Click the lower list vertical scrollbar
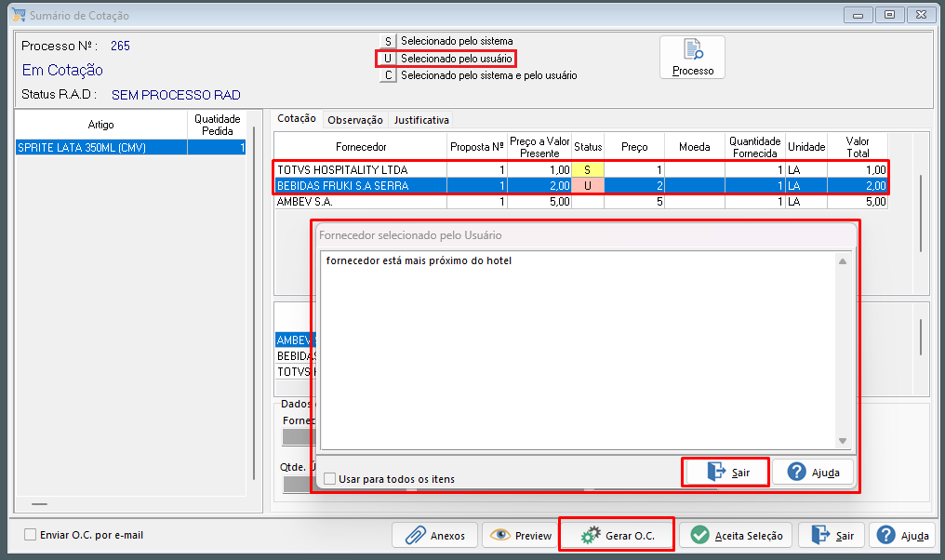The image size is (945, 560). (x=921, y=337)
